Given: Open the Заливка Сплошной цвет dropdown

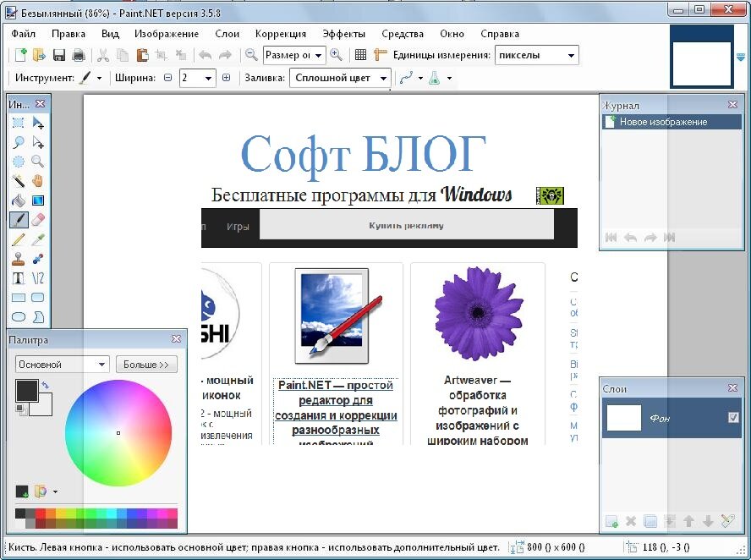Looking at the screenshot, I should point(340,78).
